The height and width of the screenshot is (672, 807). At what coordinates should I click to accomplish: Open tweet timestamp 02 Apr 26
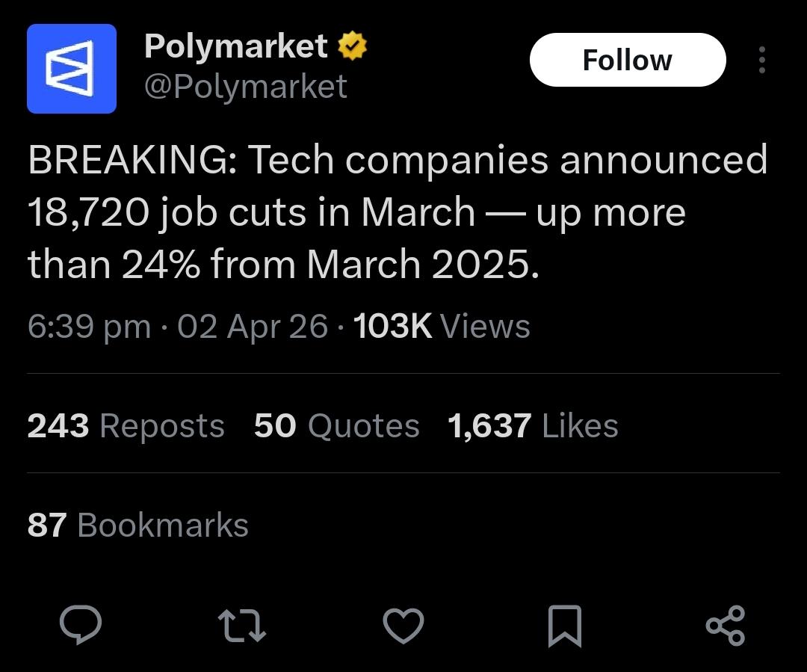(253, 326)
